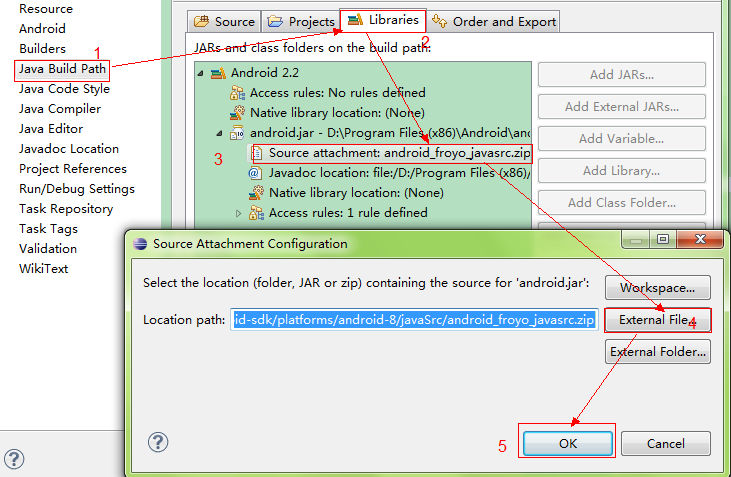Select Native library location under Android 2.2
Image resolution: width=731 pixels, height=477 pixels.
point(337,113)
